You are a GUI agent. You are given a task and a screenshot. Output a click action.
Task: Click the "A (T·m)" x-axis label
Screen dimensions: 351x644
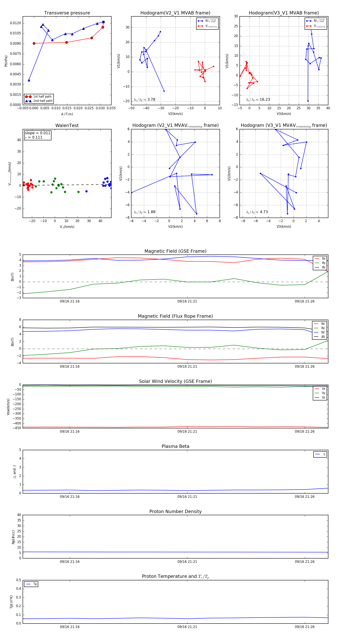(x=67, y=114)
